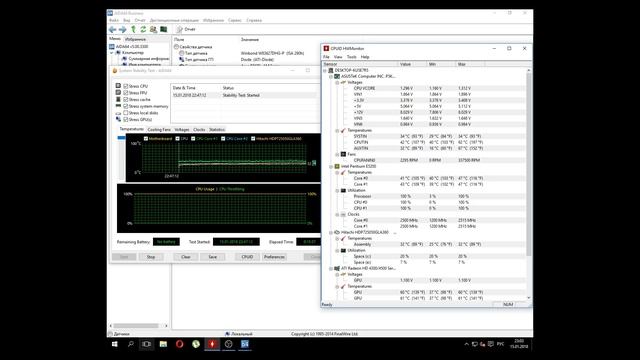640x360 pixels.
Task: Switch to the Cooling Fans tab
Action: tap(159, 129)
